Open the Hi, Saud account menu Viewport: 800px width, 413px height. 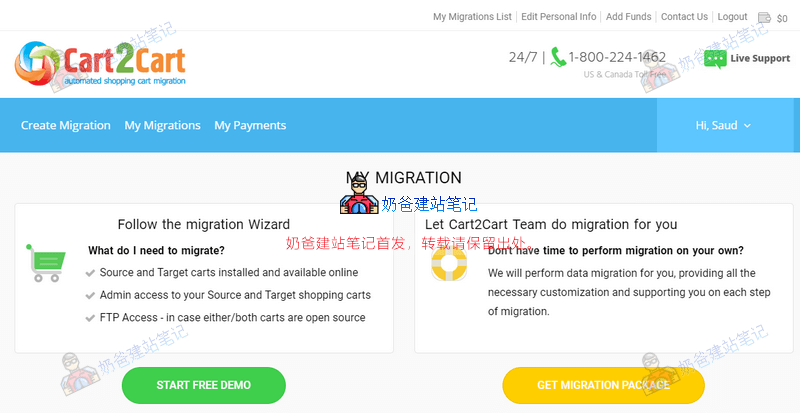(723, 126)
